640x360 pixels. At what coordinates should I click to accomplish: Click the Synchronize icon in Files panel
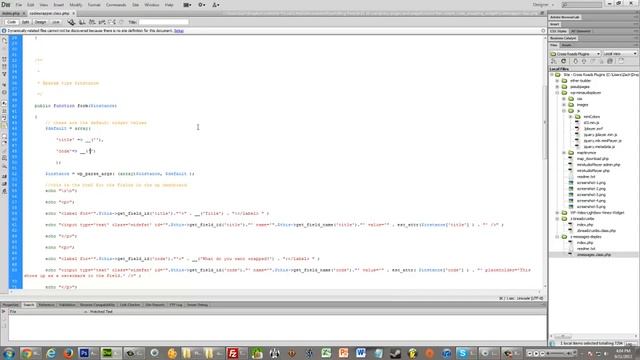pos(610,61)
